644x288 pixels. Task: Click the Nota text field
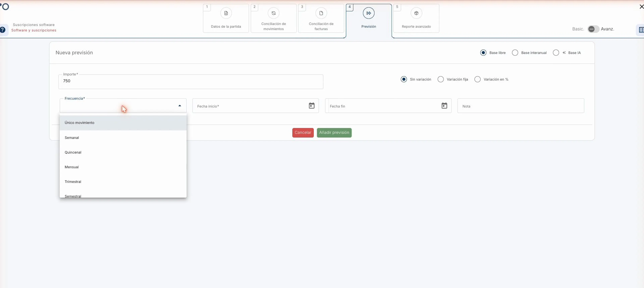[521, 106]
